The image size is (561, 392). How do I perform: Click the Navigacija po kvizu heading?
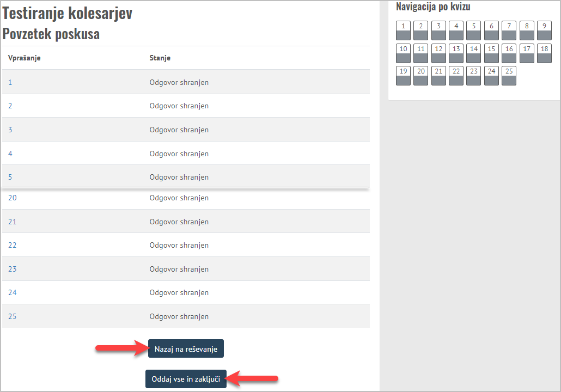click(x=433, y=7)
